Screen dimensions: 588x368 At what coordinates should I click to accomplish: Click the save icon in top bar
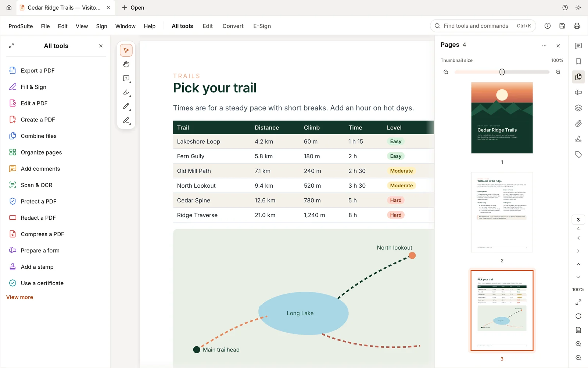[562, 26]
